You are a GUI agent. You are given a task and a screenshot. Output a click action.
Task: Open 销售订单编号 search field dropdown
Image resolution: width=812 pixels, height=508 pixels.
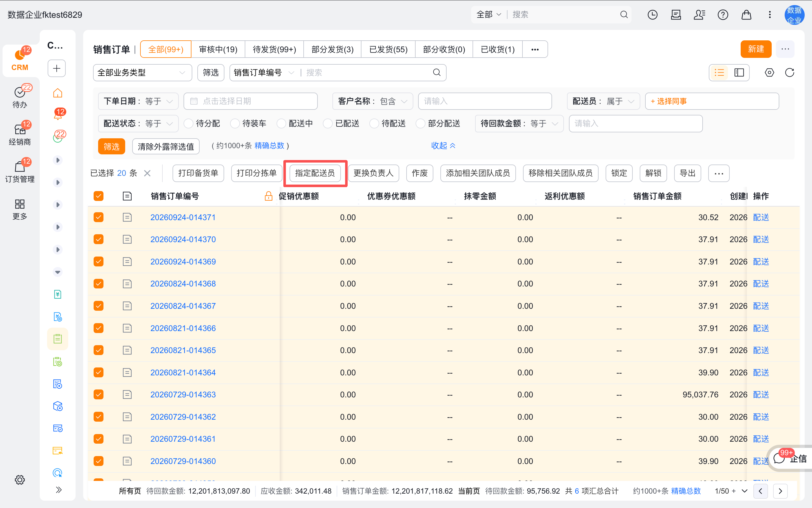(264, 73)
